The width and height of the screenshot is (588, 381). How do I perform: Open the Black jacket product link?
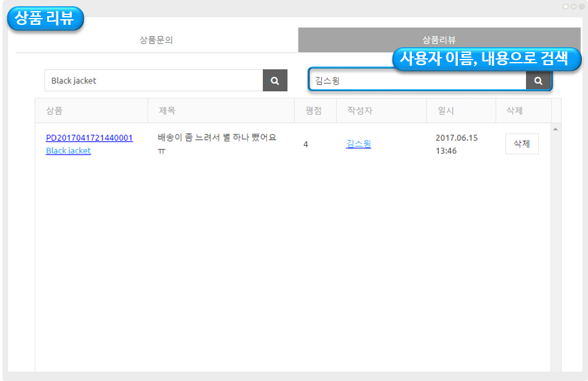coord(68,151)
